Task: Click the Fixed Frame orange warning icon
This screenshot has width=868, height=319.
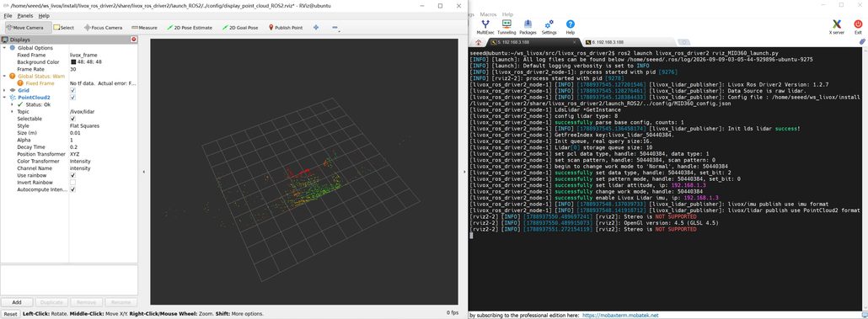Action: coord(20,83)
